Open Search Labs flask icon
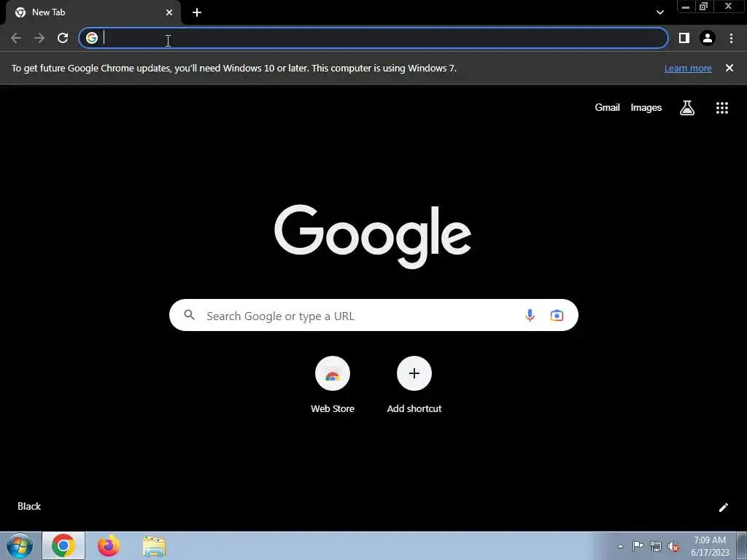Viewport: 747px width, 560px height. [687, 108]
